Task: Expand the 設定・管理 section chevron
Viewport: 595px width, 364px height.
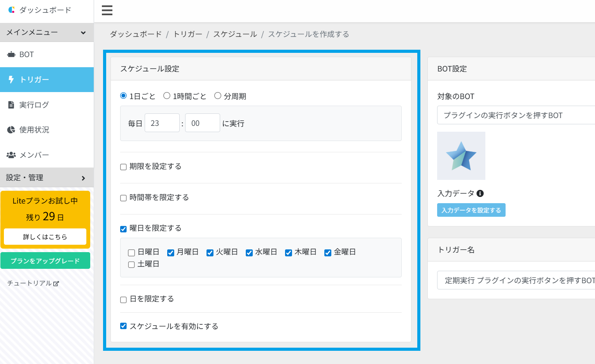Action: [x=83, y=178]
